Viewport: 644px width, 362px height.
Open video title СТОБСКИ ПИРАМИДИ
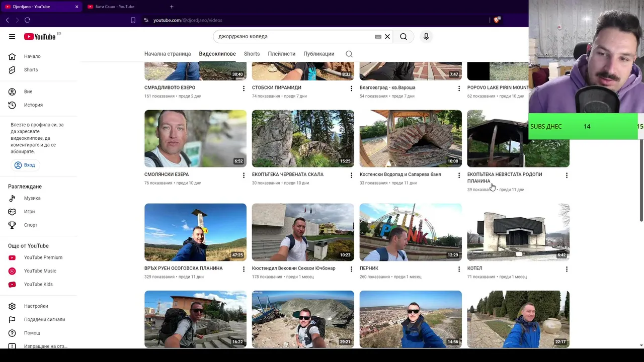point(277,87)
